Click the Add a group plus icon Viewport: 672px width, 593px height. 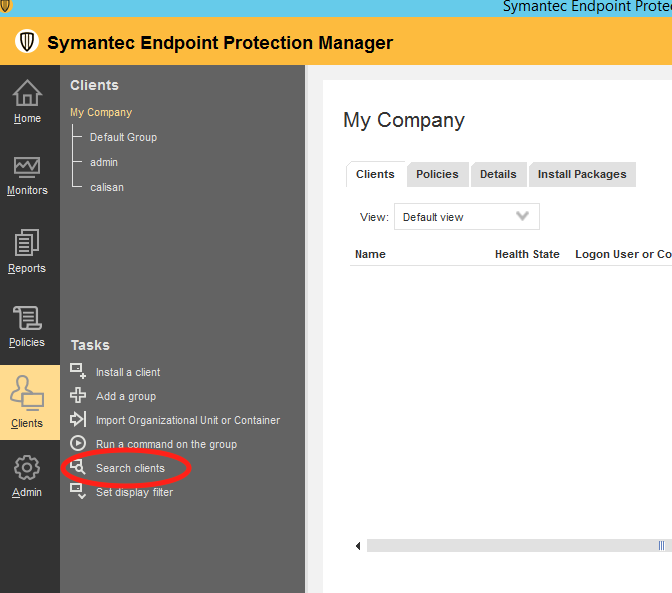[x=78, y=396]
